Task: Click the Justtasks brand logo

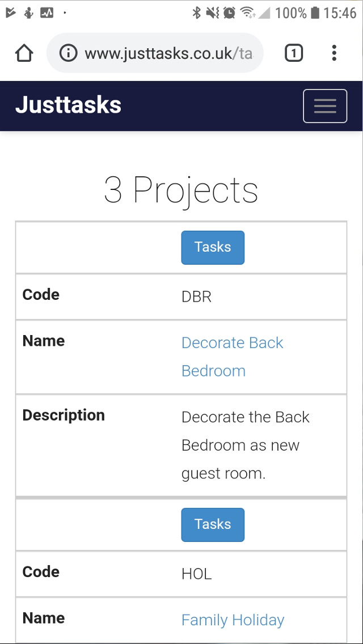Action: coord(68,105)
